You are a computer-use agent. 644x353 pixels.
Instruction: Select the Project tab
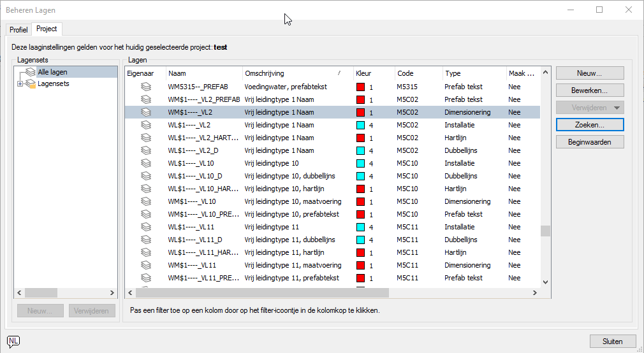47,29
